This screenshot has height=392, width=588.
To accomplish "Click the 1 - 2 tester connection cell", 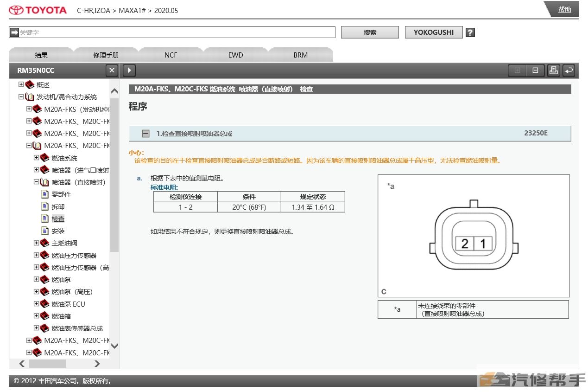I will coord(185,207).
